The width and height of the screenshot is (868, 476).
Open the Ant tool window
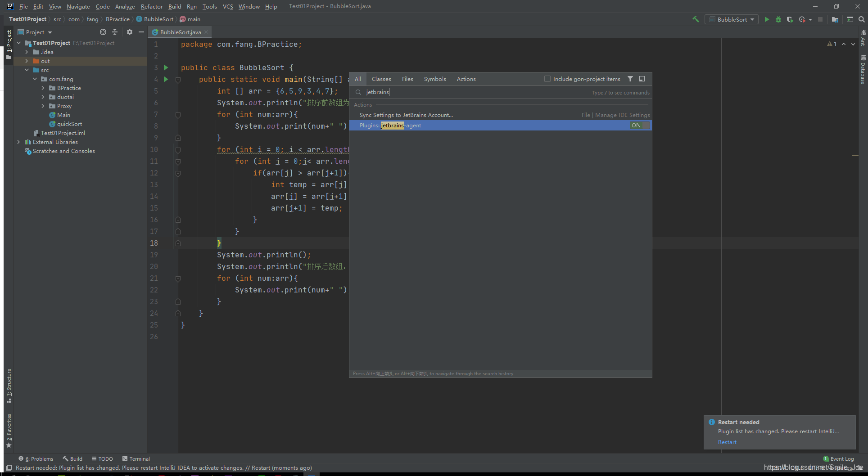click(863, 38)
